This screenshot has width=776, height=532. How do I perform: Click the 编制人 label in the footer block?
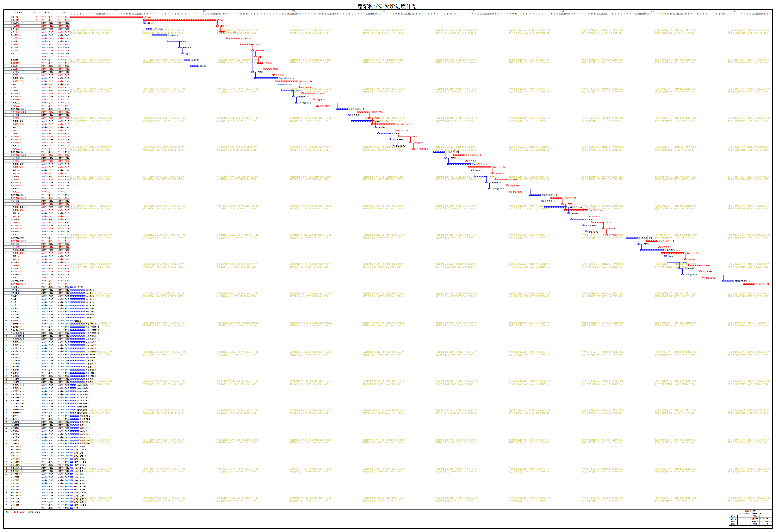[733, 516]
